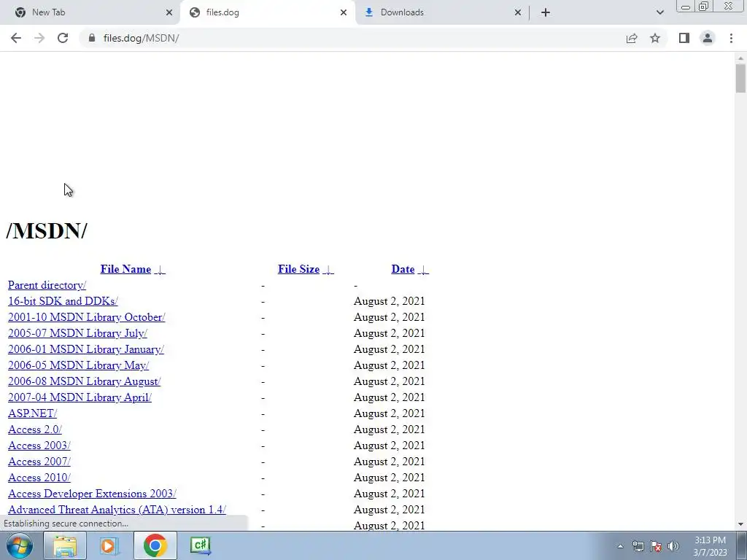
Task: Sort File Name descending with arrow
Action: coord(160,270)
